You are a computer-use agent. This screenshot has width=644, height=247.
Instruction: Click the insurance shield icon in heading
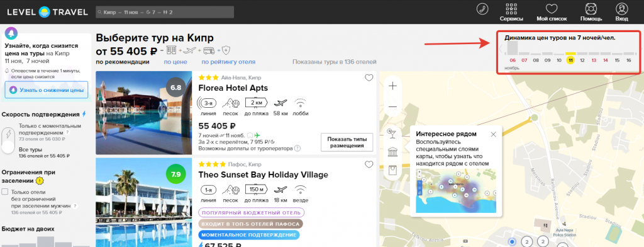(226, 50)
